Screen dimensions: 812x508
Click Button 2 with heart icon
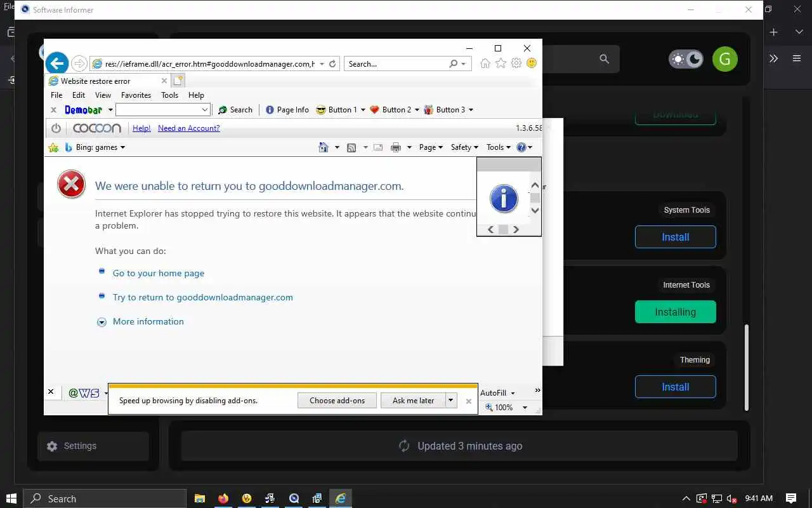click(390, 110)
